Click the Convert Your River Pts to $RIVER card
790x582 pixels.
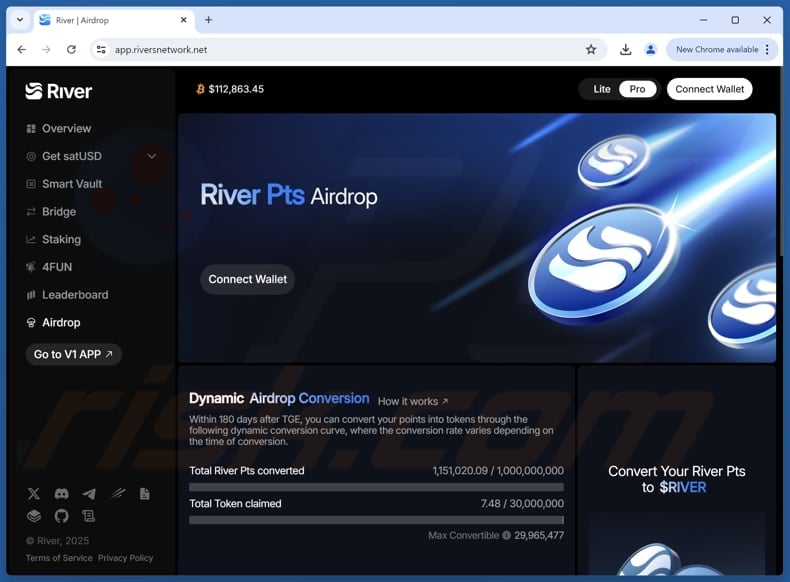(x=677, y=471)
